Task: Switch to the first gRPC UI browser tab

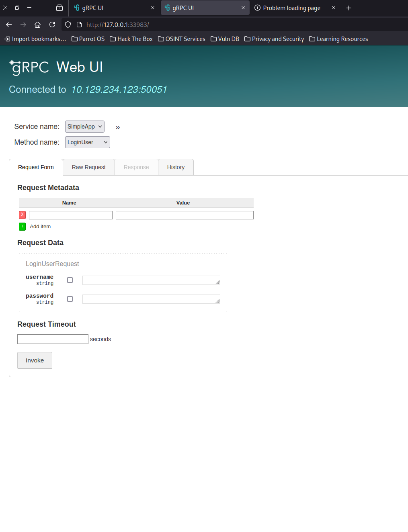Action: pos(114,8)
